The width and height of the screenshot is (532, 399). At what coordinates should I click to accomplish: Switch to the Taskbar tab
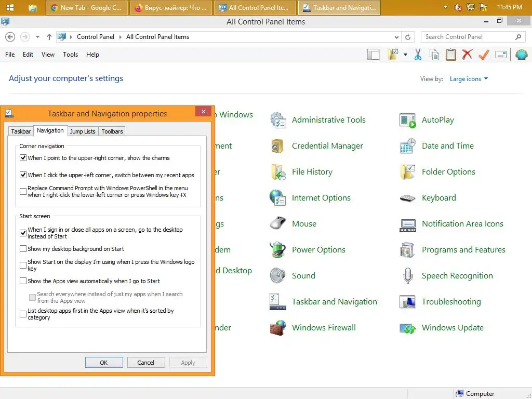tap(21, 131)
